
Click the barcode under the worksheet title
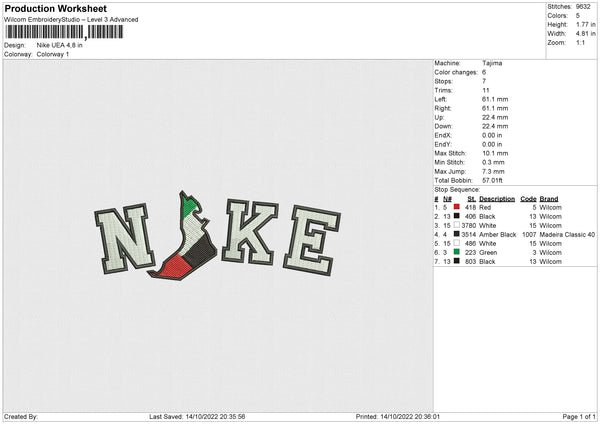tap(64, 32)
